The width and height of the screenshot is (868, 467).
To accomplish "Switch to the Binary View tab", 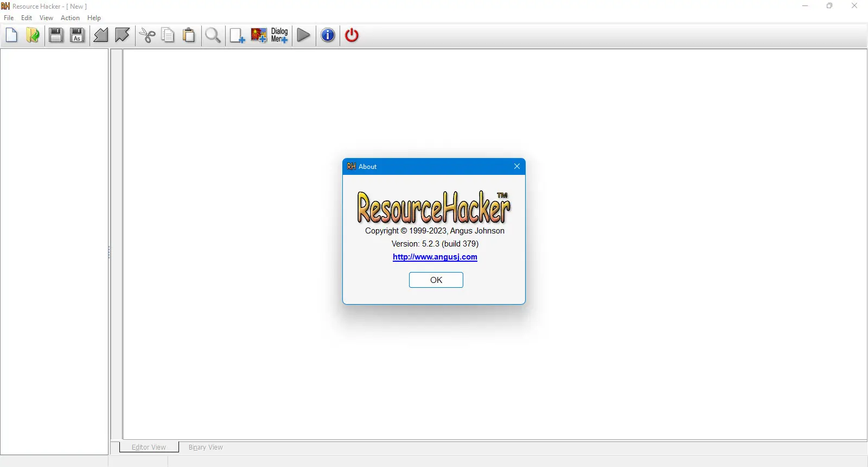I will pos(206,447).
